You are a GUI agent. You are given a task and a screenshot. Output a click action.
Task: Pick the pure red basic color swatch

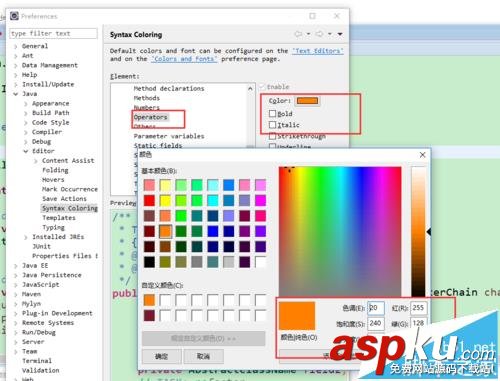(x=149, y=200)
